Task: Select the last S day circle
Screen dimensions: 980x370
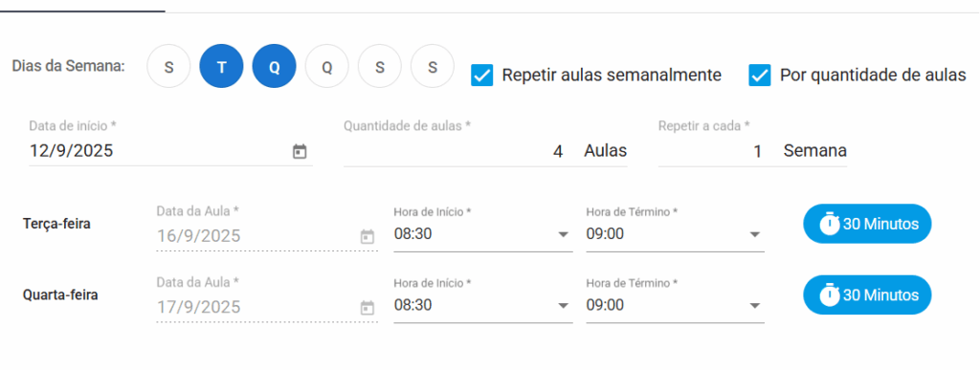Action: [x=433, y=66]
